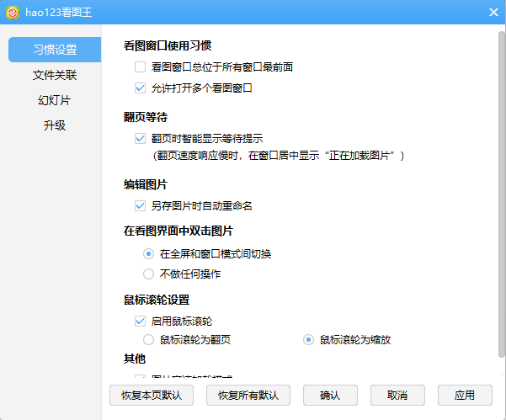The image size is (506, 420).
Task: Close the settings dialog window
Action: (493, 13)
